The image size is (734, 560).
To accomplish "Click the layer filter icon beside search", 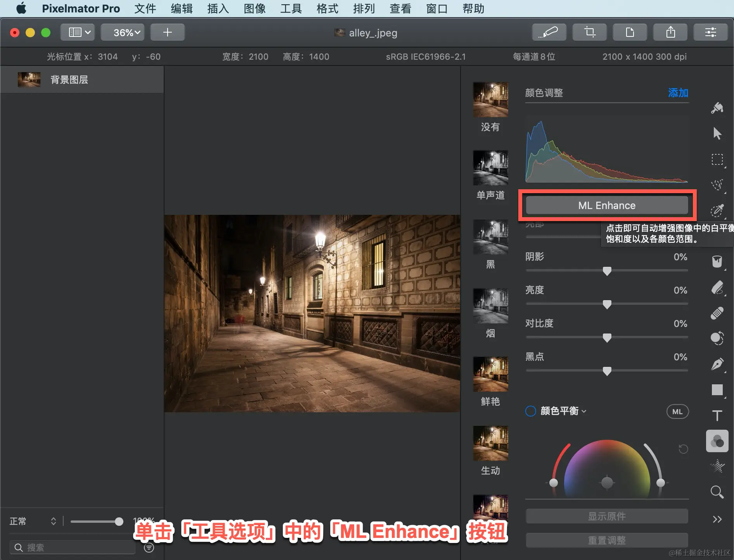I will coord(149,548).
